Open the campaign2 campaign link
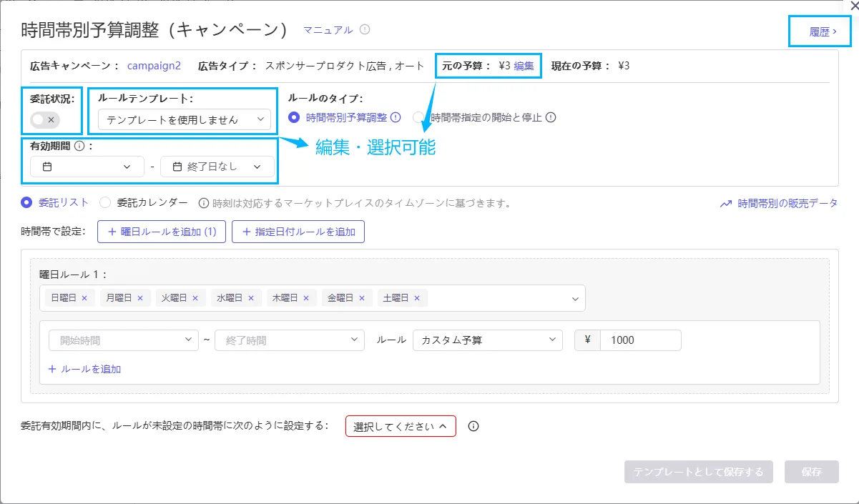Screen dimensions: 859x504 pyautogui.click(x=154, y=66)
